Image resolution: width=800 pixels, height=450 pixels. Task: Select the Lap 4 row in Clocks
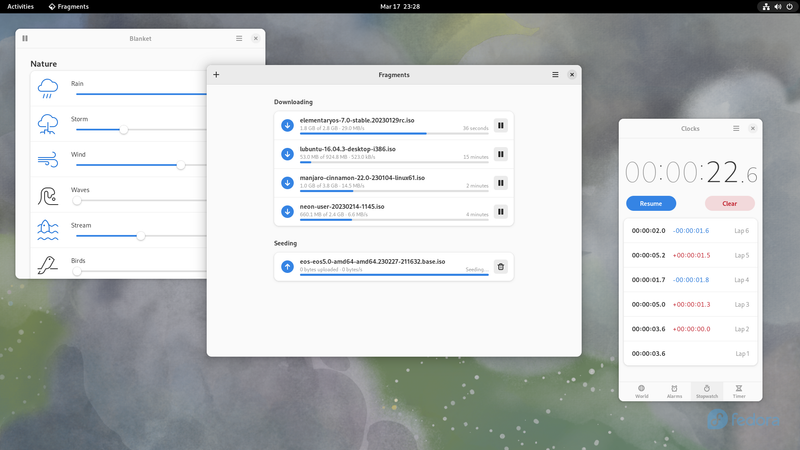[690, 280]
